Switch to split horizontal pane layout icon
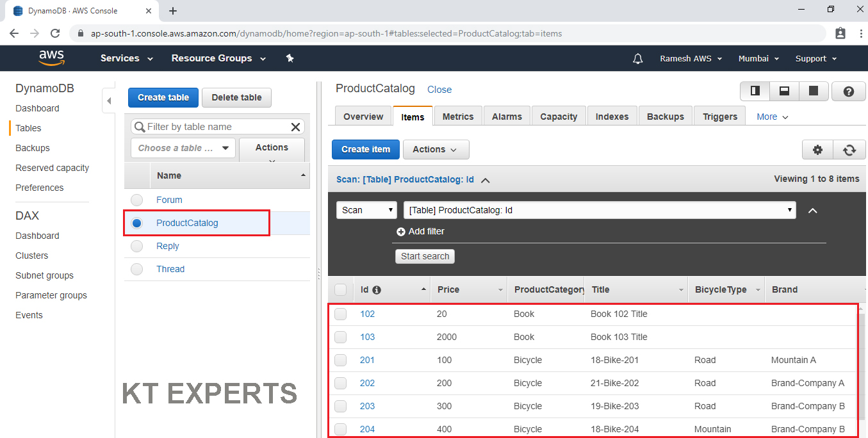The image size is (868, 438). click(783, 92)
